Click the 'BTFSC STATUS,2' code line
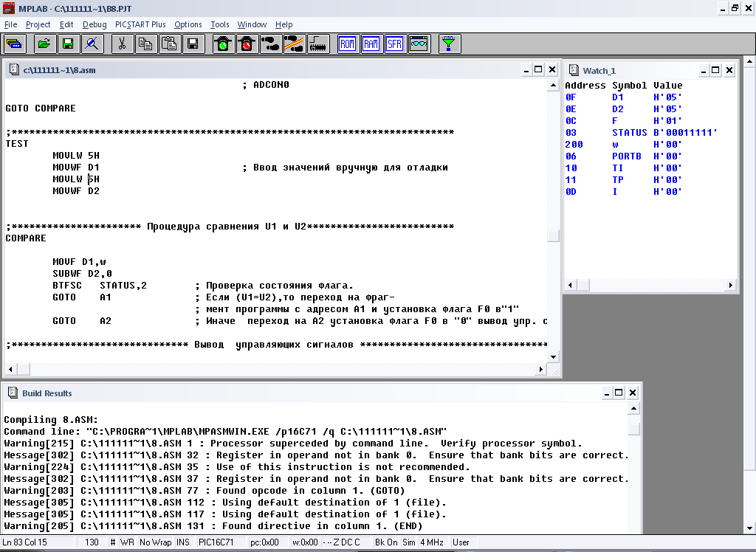This screenshot has width=756, height=552. click(x=100, y=286)
